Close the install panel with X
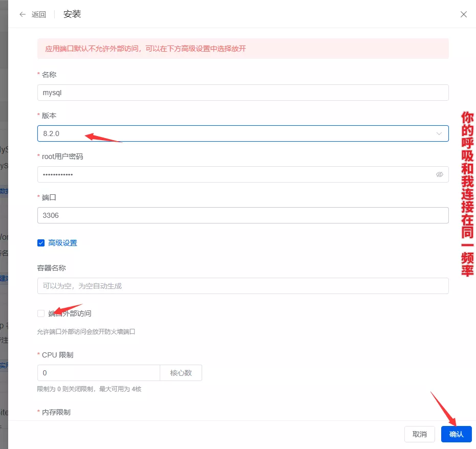The height and width of the screenshot is (449, 476). tap(464, 14)
